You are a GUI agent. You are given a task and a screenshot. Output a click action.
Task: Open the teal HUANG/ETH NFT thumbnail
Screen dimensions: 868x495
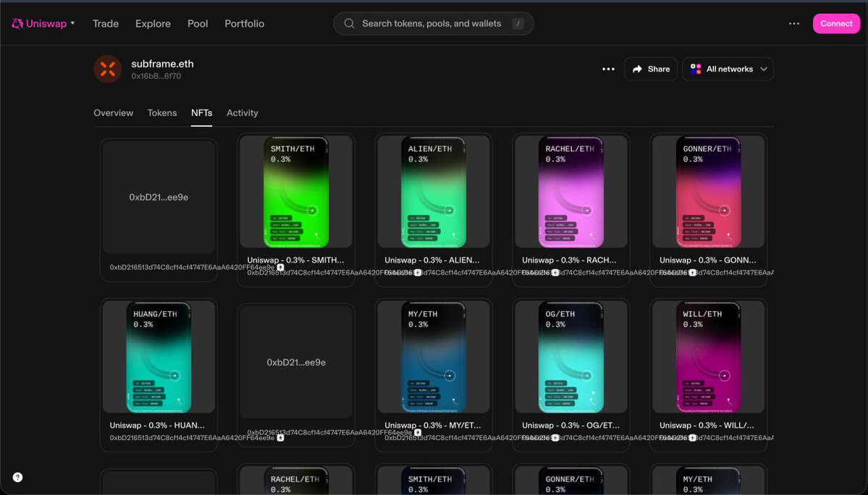click(x=159, y=357)
